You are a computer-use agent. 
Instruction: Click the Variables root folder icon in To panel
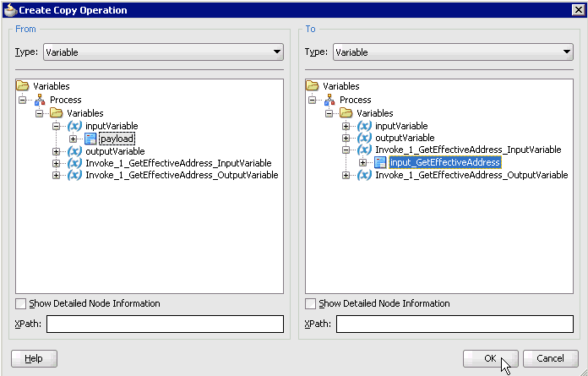pyautogui.click(x=313, y=86)
